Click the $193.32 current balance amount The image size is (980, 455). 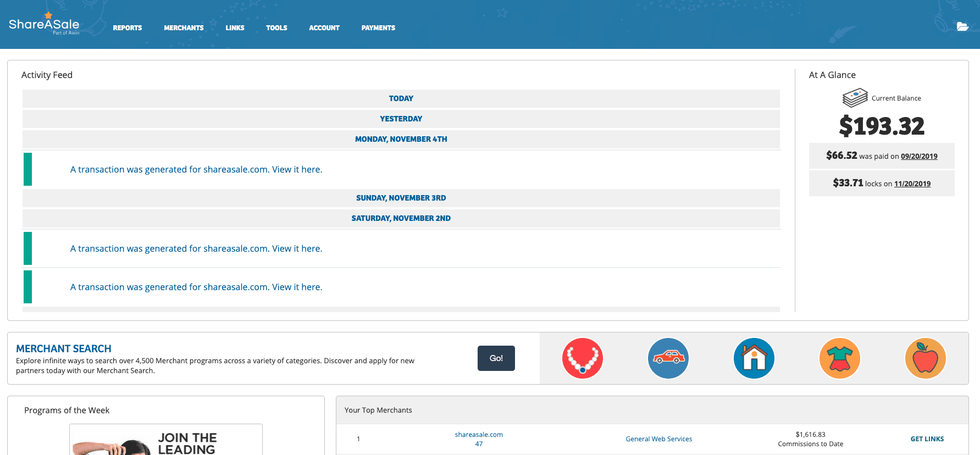[882, 126]
